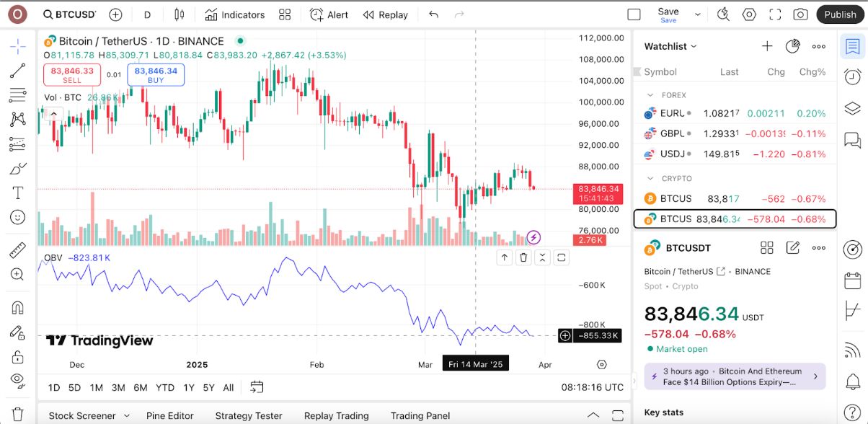Click the Publish button
The height and width of the screenshot is (424, 868).
tap(840, 14)
